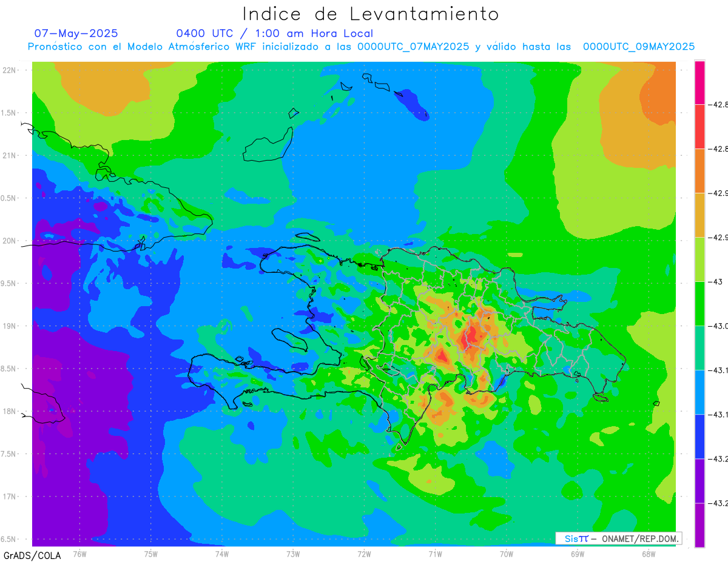The width and height of the screenshot is (728, 562).
Task: Click the 19N latitude label
Action: tap(10, 326)
